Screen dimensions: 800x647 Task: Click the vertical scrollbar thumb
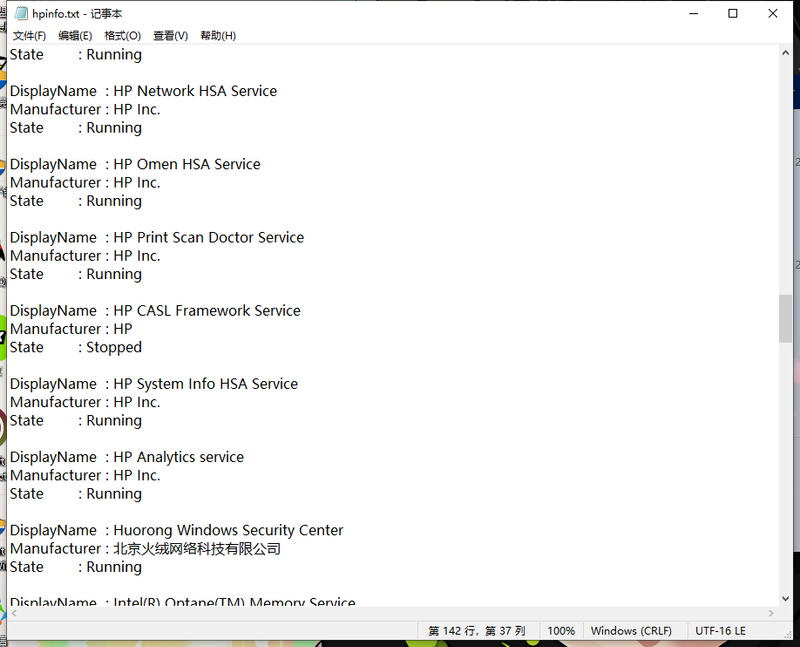pos(786,319)
